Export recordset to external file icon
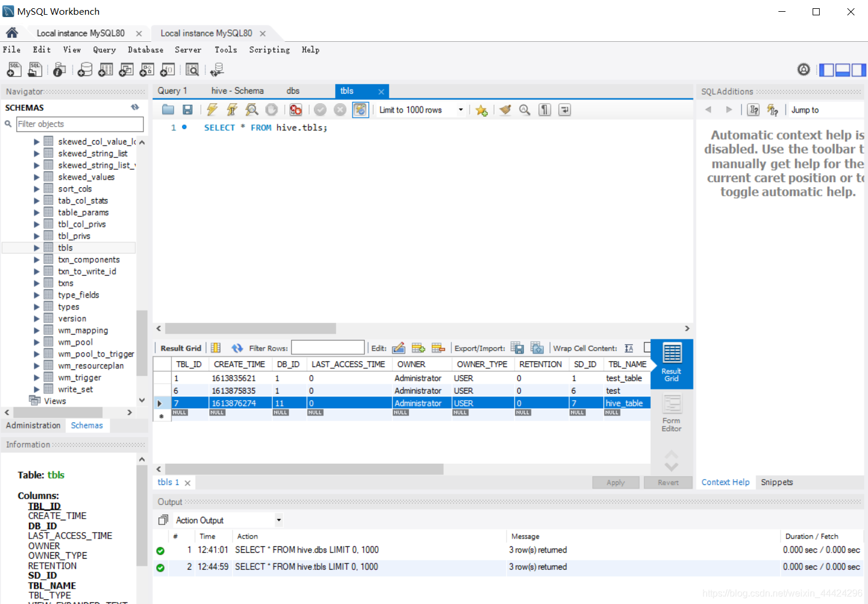The width and height of the screenshot is (868, 604). 517,348
